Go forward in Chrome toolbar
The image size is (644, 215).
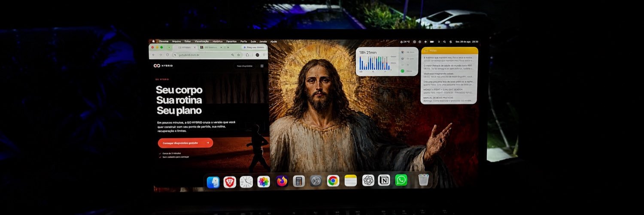[161, 55]
